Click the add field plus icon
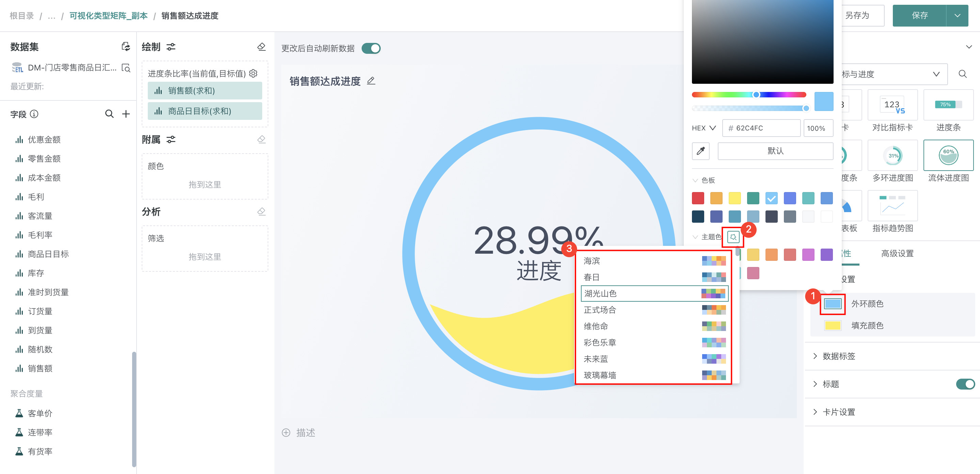The height and width of the screenshot is (474, 980). pyautogui.click(x=126, y=114)
